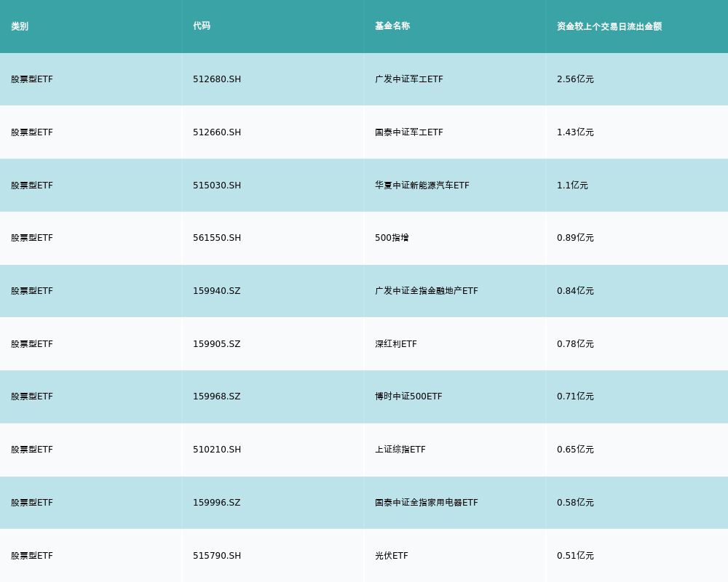Click fund name 广发中证军工ETF

409,79
